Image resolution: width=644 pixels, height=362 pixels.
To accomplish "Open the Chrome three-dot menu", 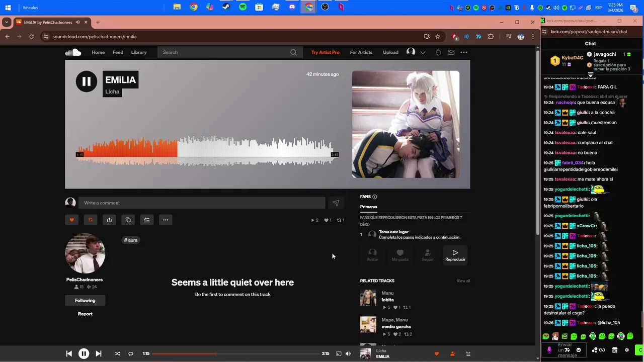I will (533, 36).
